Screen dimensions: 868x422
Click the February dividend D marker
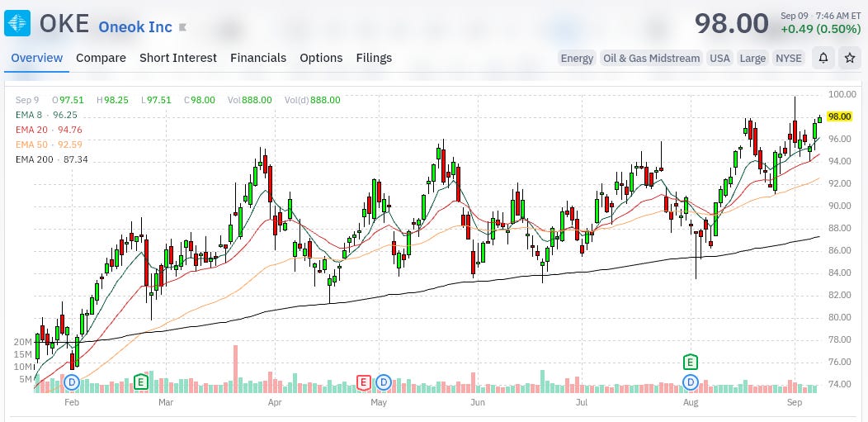coord(72,382)
